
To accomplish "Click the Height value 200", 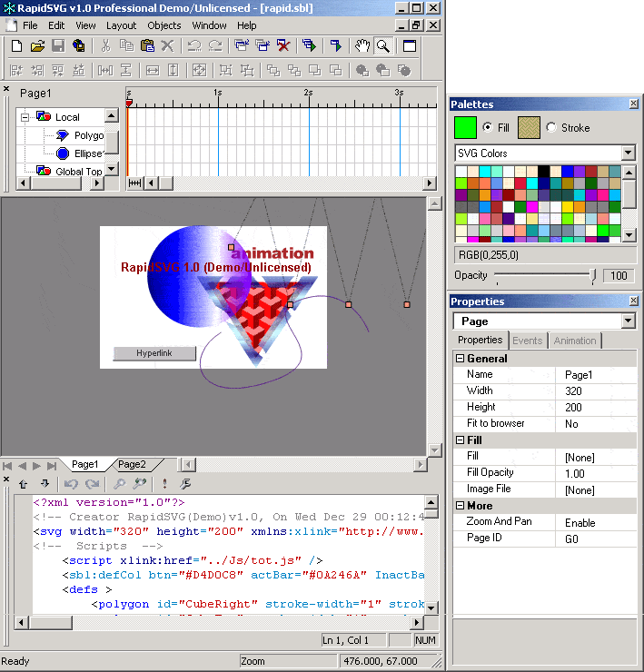I will 596,407.
